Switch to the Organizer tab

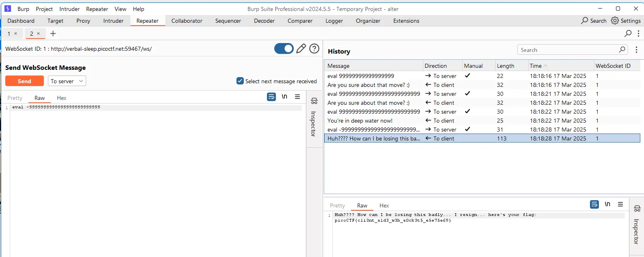[368, 21]
